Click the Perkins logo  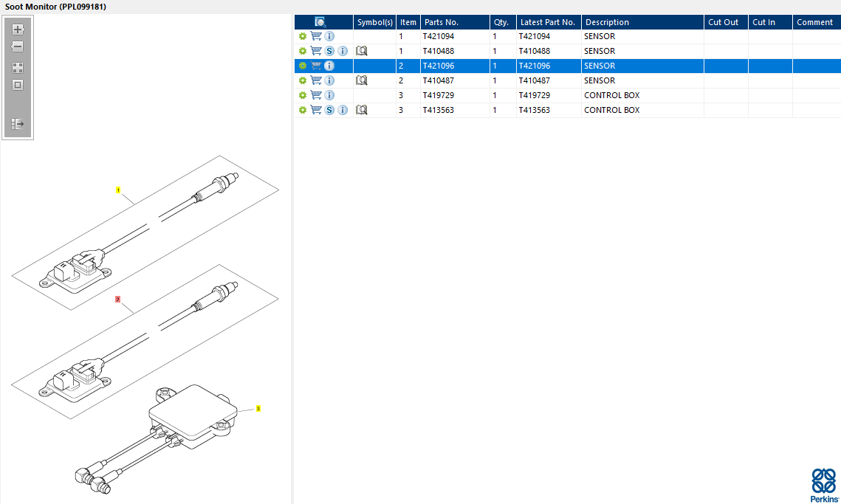pos(824,486)
